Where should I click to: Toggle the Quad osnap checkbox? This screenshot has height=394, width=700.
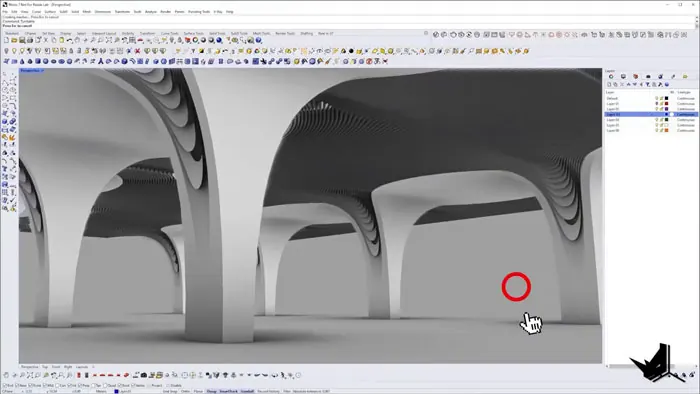(106, 386)
